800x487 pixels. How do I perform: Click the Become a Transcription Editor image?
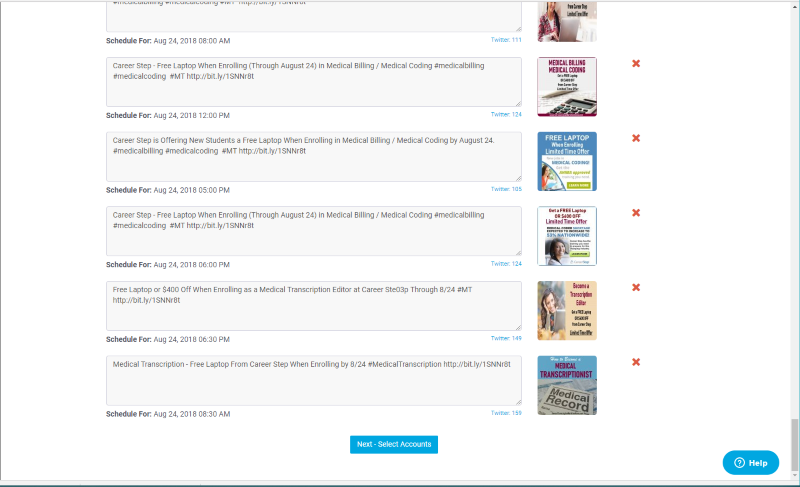coord(567,310)
